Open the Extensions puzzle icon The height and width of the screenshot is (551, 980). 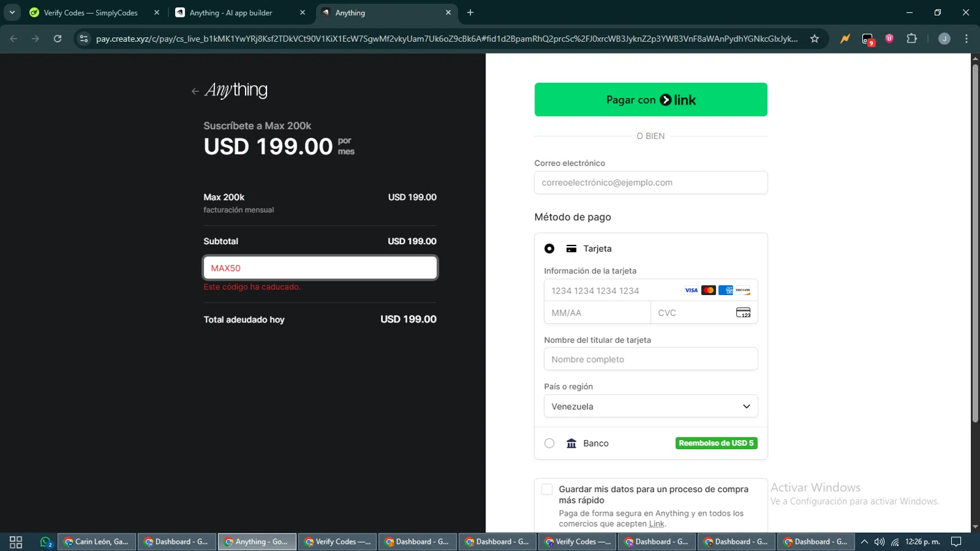(912, 39)
